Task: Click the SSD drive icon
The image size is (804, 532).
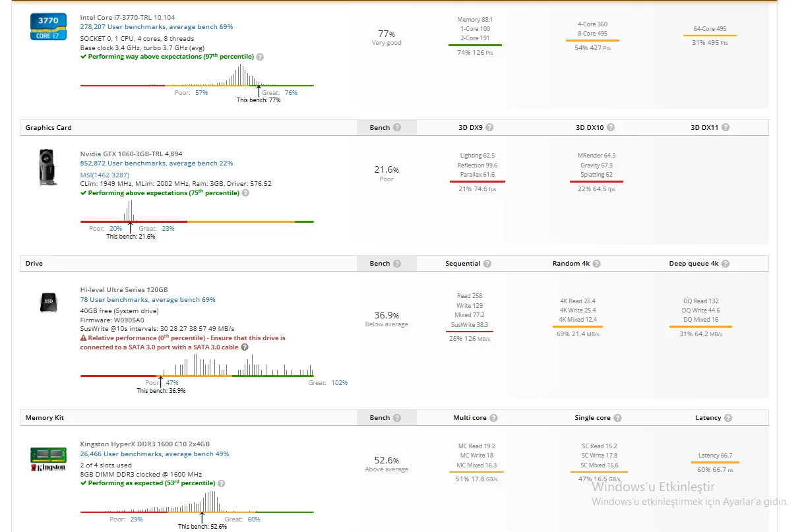Action: 49,301
